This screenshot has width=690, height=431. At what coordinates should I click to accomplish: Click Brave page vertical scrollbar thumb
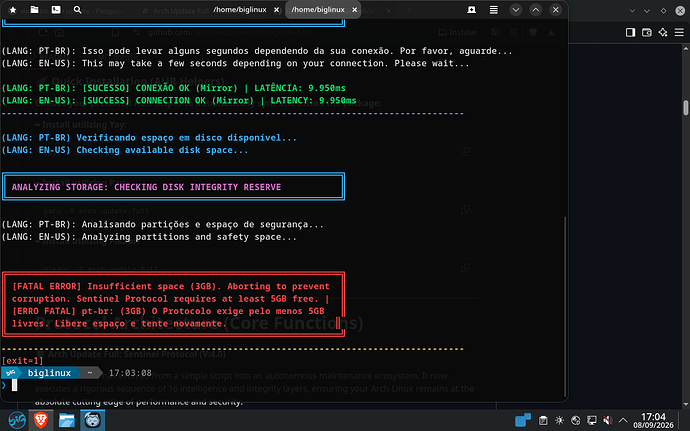686,107
